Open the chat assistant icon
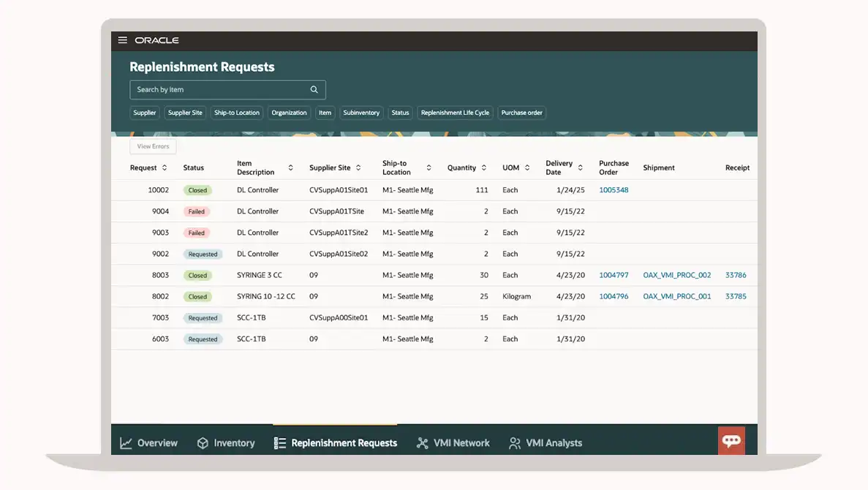868x490 pixels. tap(731, 440)
